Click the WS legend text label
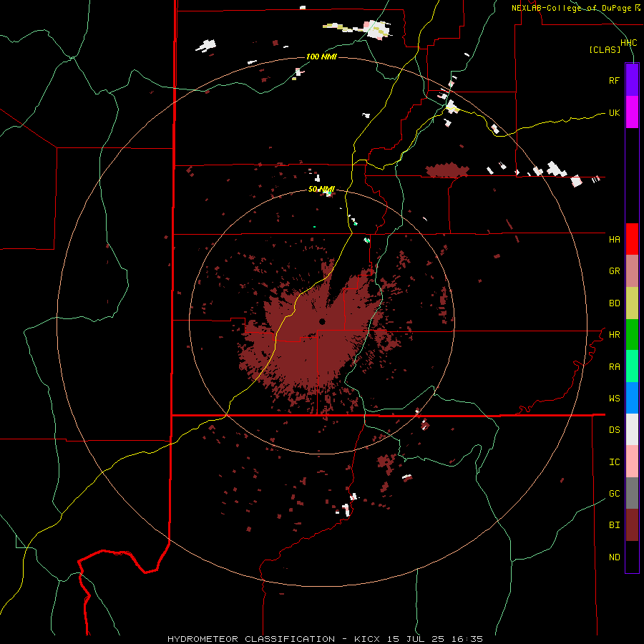 614,398
